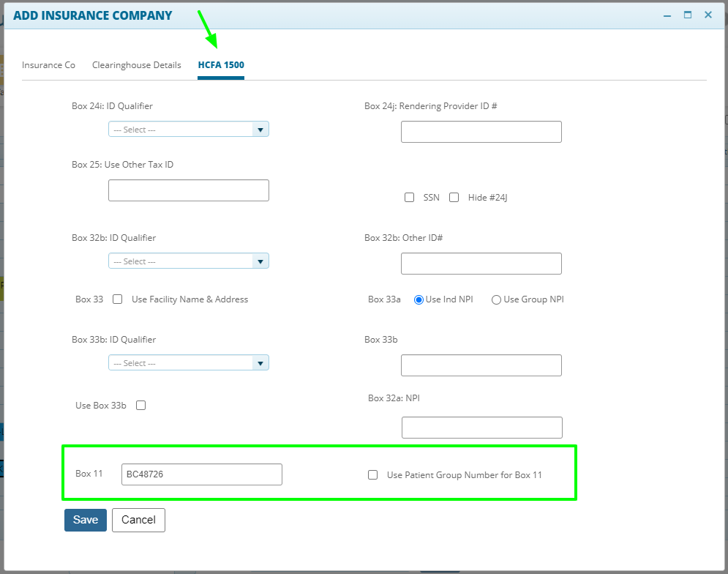This screenshot has width=728, height=574.
Task: Check the SSN checkbox
Action: point(409,198)
